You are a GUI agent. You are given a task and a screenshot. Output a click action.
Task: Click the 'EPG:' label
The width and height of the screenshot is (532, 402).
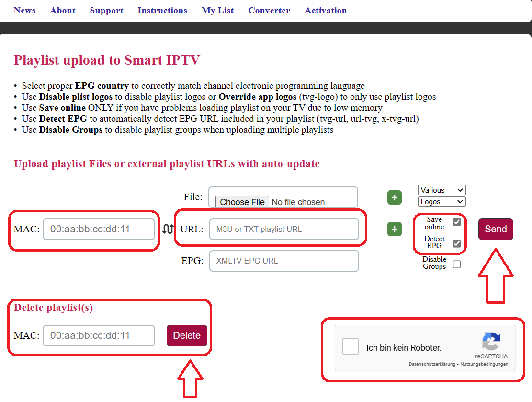192,261
